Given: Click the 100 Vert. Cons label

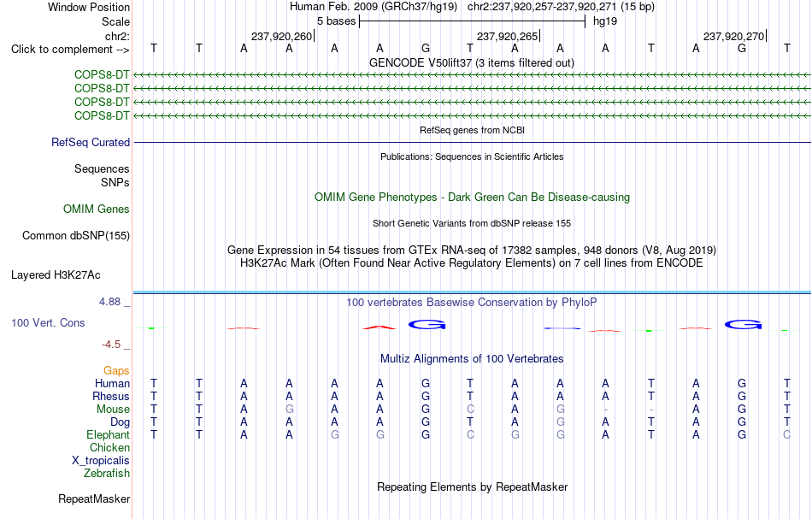Looking at the screenshot, I should pos(48,322).
